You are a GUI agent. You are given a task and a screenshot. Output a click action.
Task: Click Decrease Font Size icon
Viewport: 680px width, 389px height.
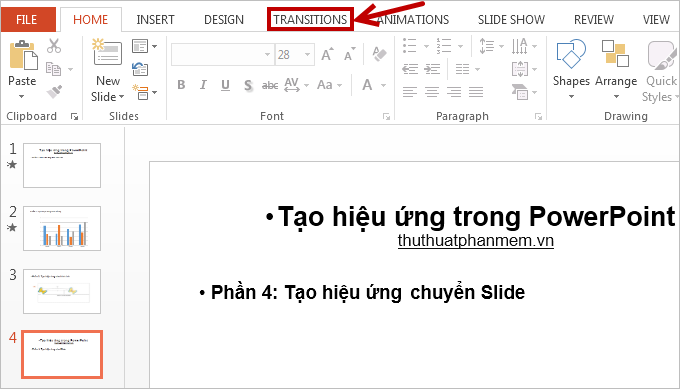point(350,54)
